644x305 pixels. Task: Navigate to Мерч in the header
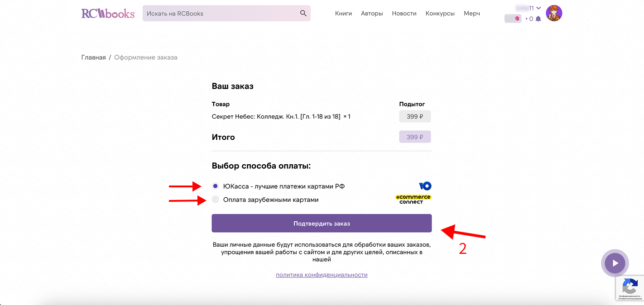pyautogui.click(x=471, y=14)
